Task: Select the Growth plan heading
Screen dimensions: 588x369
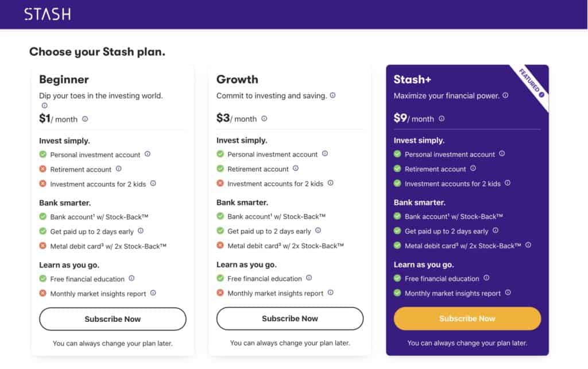Action: tap(237, 79)
